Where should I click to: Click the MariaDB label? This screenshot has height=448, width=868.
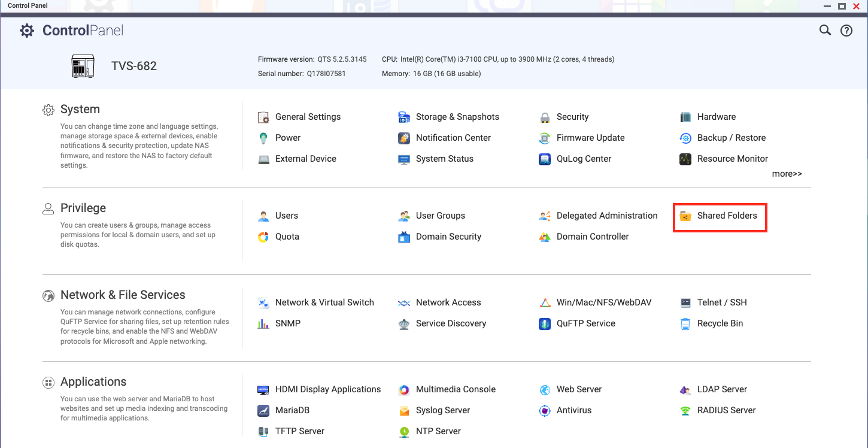coord(292,410)
